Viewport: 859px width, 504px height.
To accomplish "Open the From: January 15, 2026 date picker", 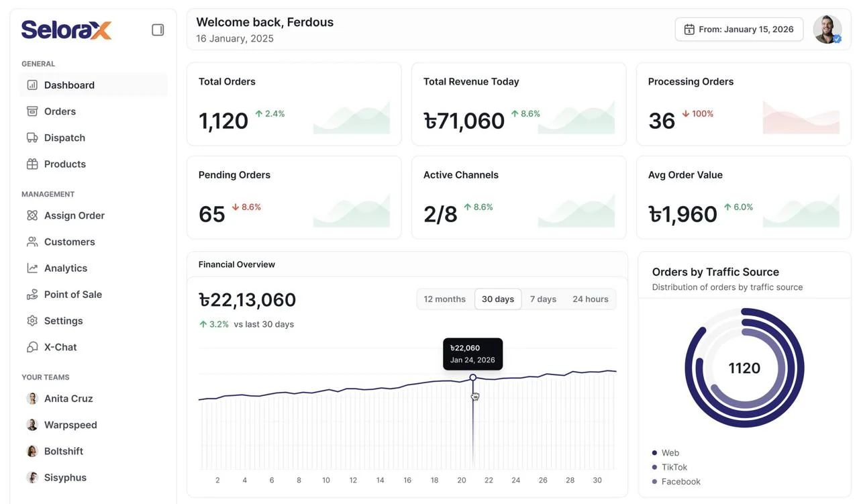I will 739,30.
